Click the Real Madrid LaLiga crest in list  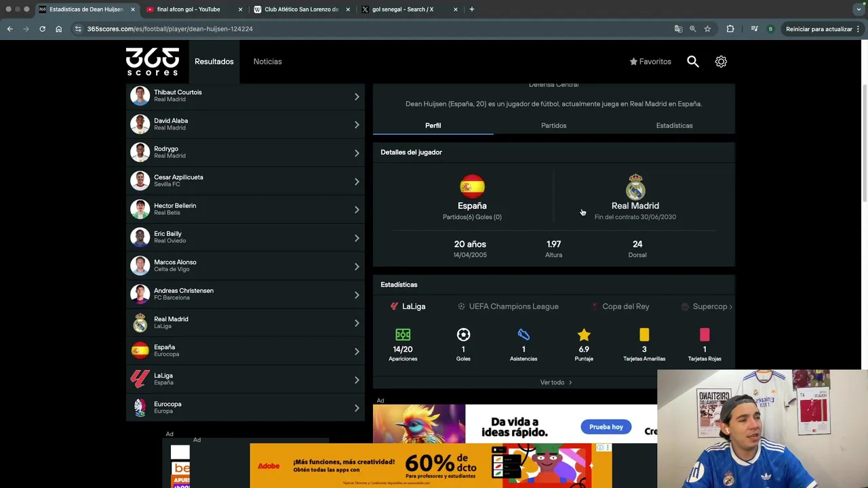coord(140,323)
